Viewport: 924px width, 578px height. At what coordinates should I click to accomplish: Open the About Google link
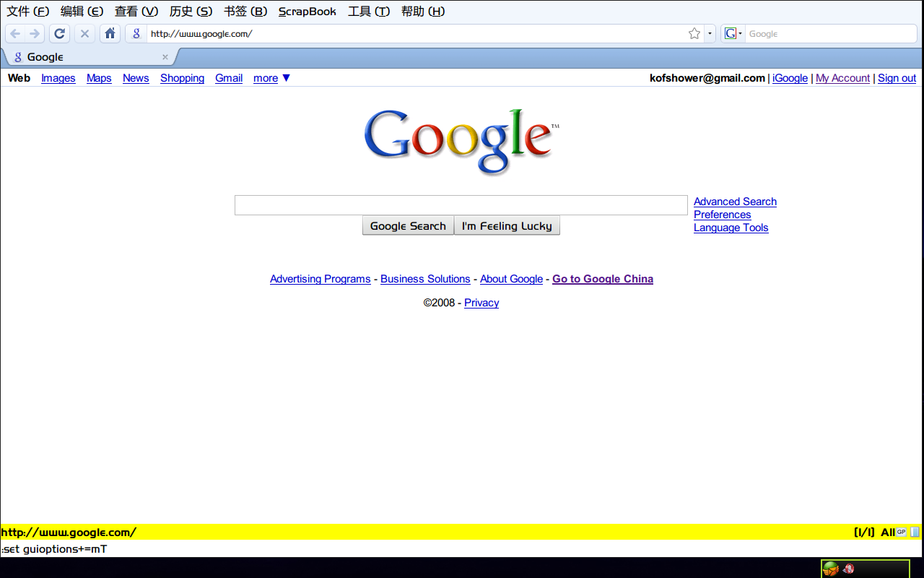[511, 279]
